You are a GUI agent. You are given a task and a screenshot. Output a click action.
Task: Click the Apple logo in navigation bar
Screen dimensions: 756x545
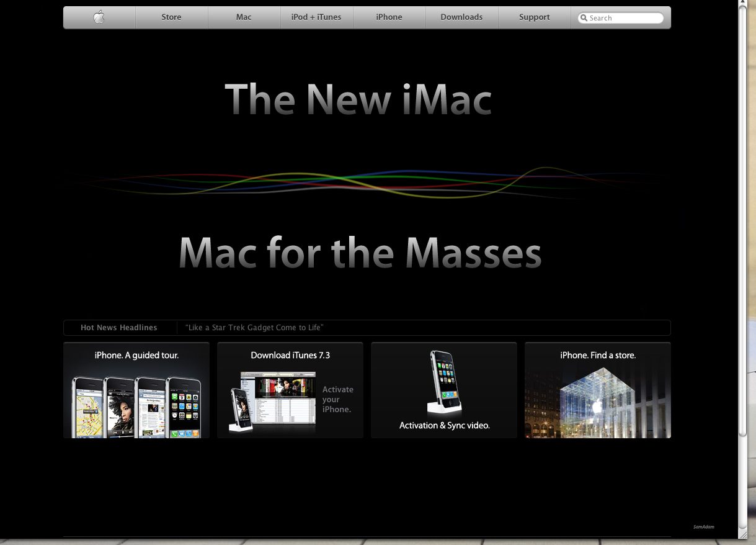click(99, 17)
